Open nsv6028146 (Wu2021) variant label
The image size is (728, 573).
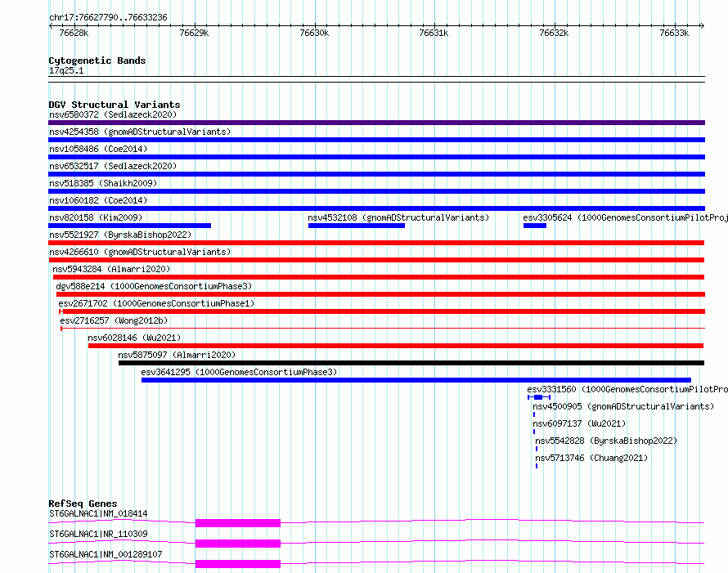(x=134, y=338)
